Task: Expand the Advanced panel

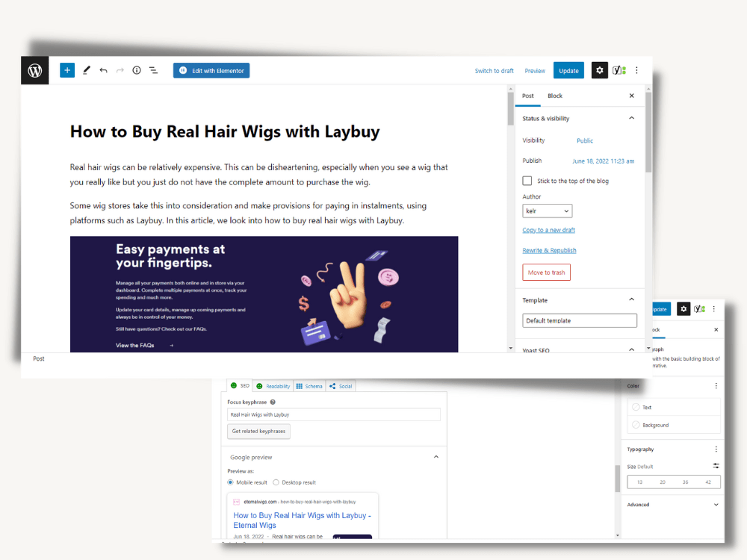Action: click(x=716, y=505)
